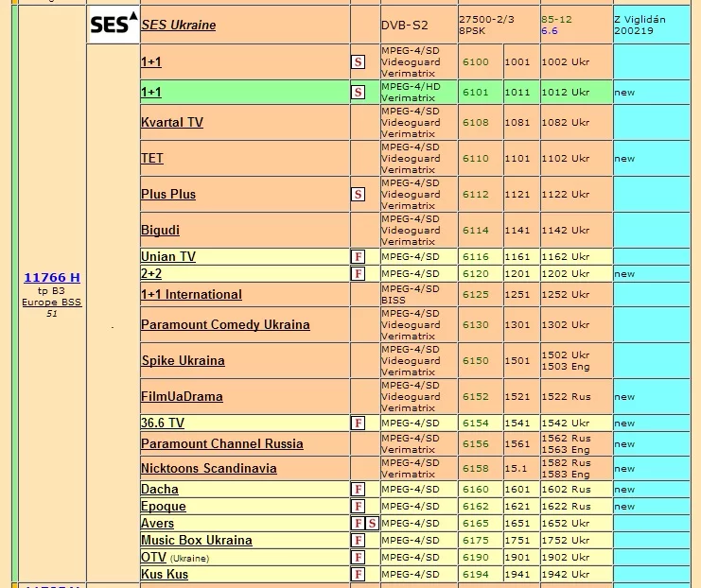This screenshot has height=588, width=701.
Task: Click SID 6100 in 1+1 row
Action: 476,62
